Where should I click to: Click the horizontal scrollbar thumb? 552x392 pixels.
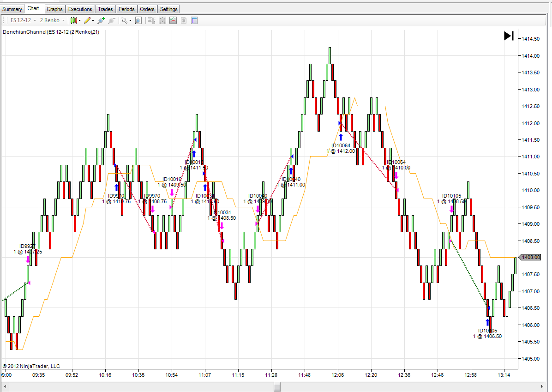pyautogui.click(x=277, y=387)
